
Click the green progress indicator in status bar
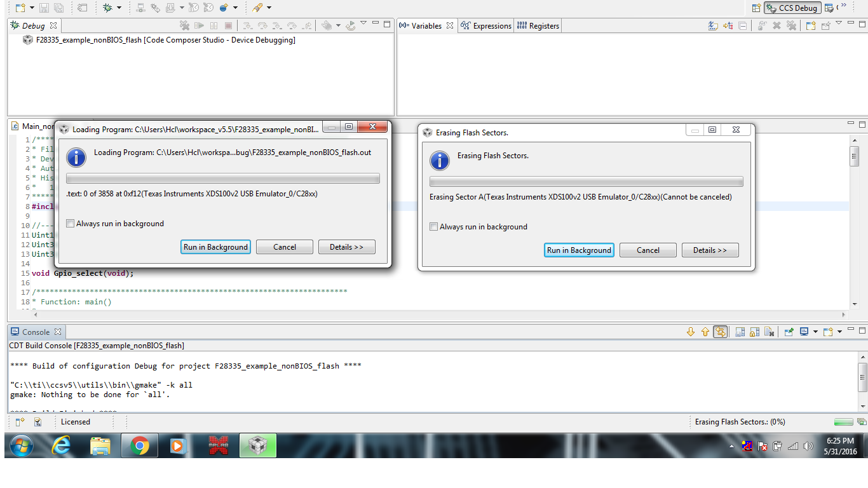pos(844,422)
